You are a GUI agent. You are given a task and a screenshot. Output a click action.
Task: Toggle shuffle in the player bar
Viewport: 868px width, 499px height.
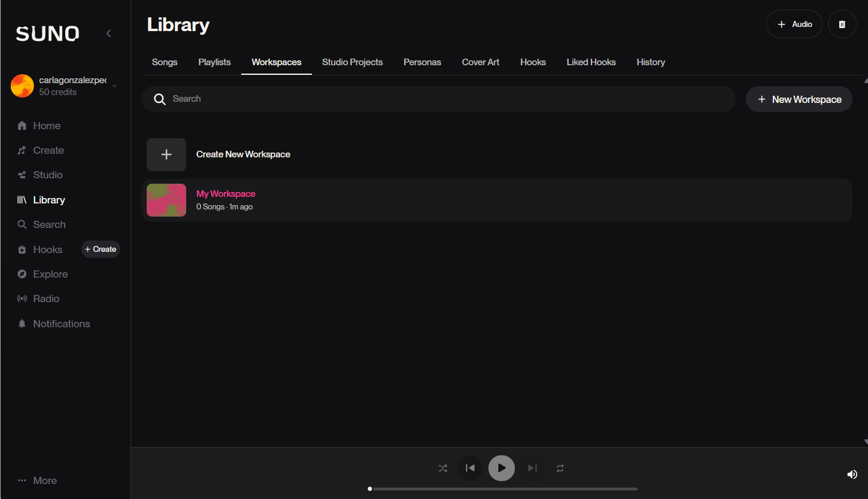tap(442, 468)
